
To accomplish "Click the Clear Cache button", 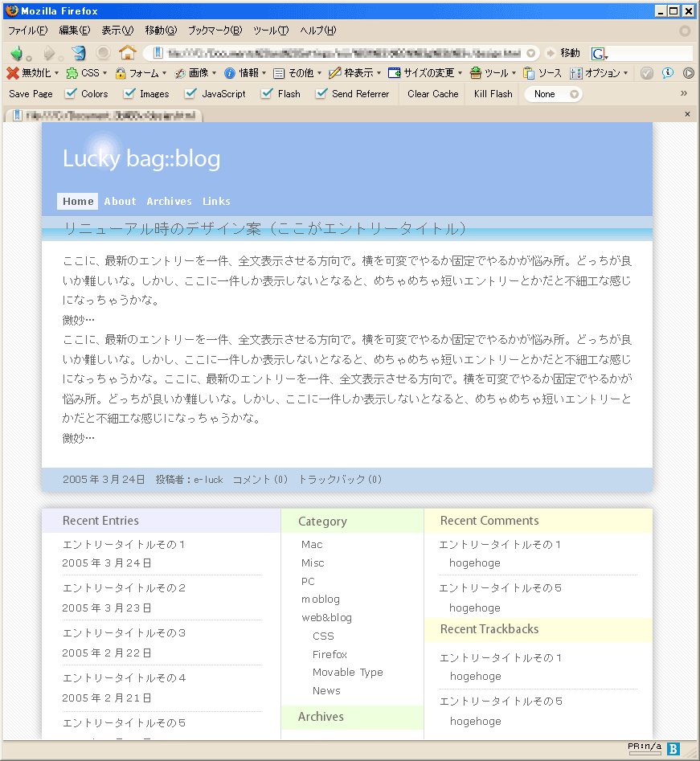I will (432, 94).
